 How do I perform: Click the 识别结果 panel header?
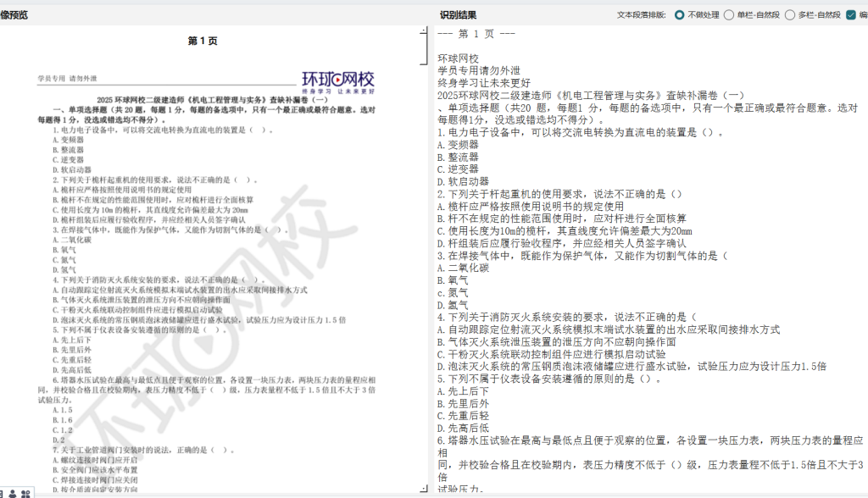[x=458, y=15]
